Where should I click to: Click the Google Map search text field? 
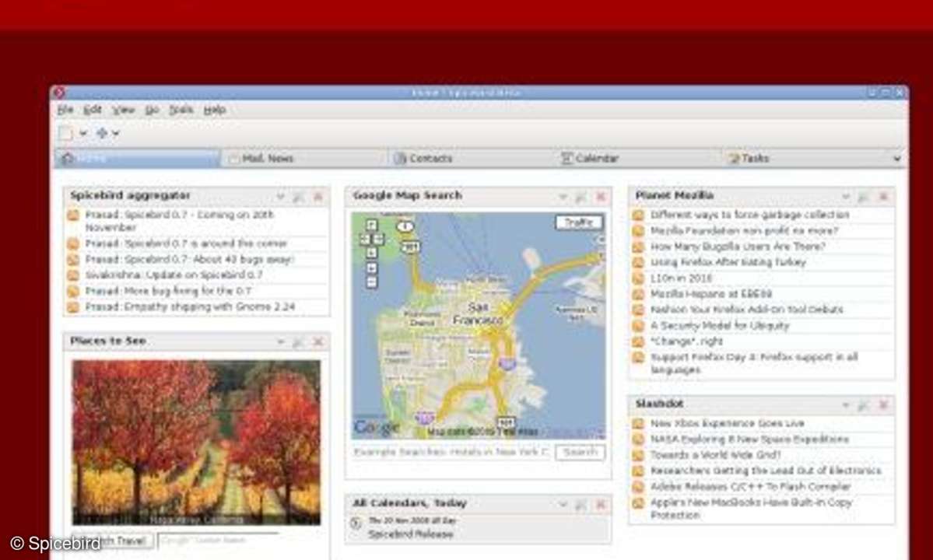[451, 453]
